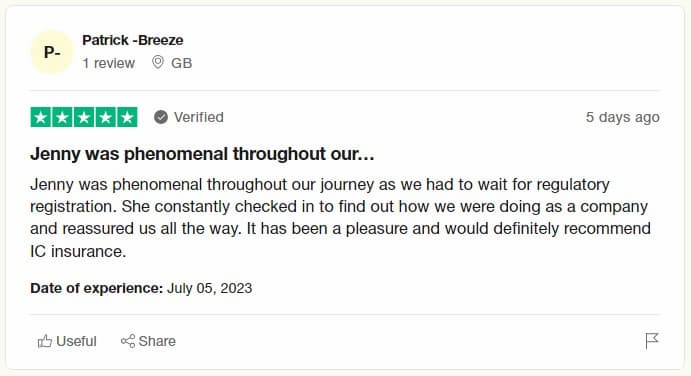This screenshot has height=376, width=691.
Task: Click the 'Date of experience' line
Action: 141,288
